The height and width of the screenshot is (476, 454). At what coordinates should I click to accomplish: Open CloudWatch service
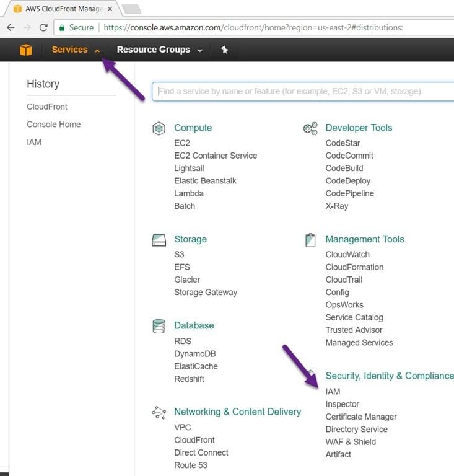(347, 254)
